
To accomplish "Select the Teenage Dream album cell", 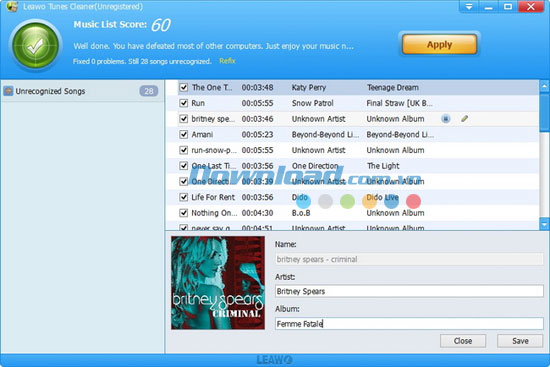I will (x=393, y=87).
